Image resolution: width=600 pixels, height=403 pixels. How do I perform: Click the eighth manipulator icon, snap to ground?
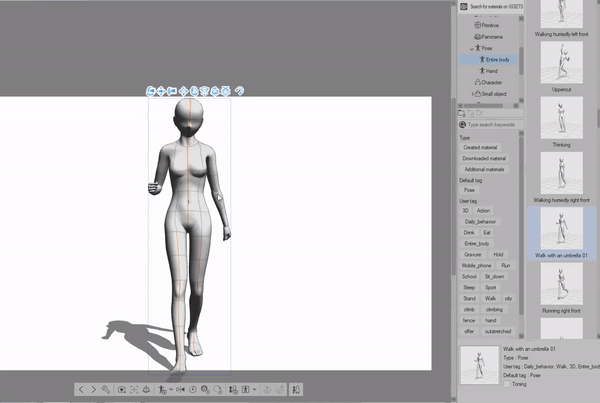coord(226,91)
